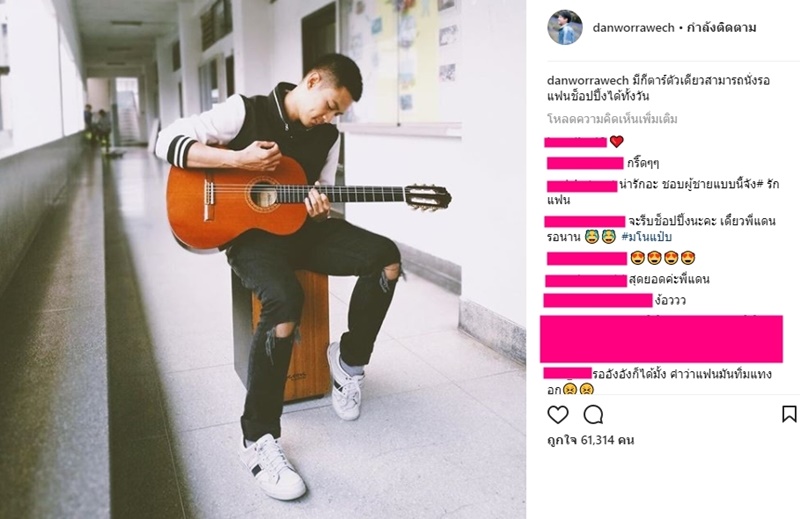The height and width of the screenshot is (519, 800).
Task: Open comments with the speech bubble icon
Action: click(x=593, y=415)
